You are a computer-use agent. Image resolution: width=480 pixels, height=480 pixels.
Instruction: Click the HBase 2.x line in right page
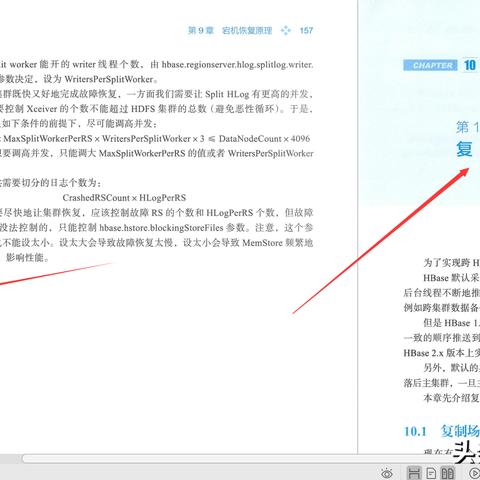point(442,353)
